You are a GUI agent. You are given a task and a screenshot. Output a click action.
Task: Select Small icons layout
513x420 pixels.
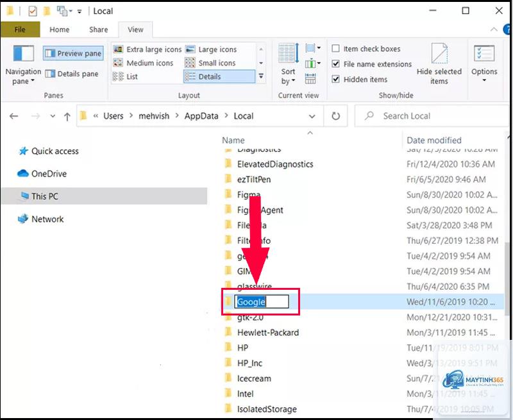point(210,63)
